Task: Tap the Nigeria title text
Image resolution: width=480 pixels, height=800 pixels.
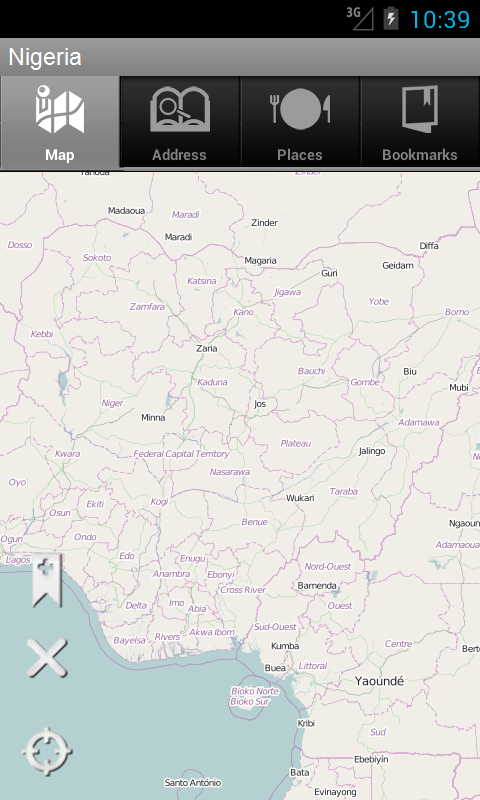Action: click(x=45, y=57)
